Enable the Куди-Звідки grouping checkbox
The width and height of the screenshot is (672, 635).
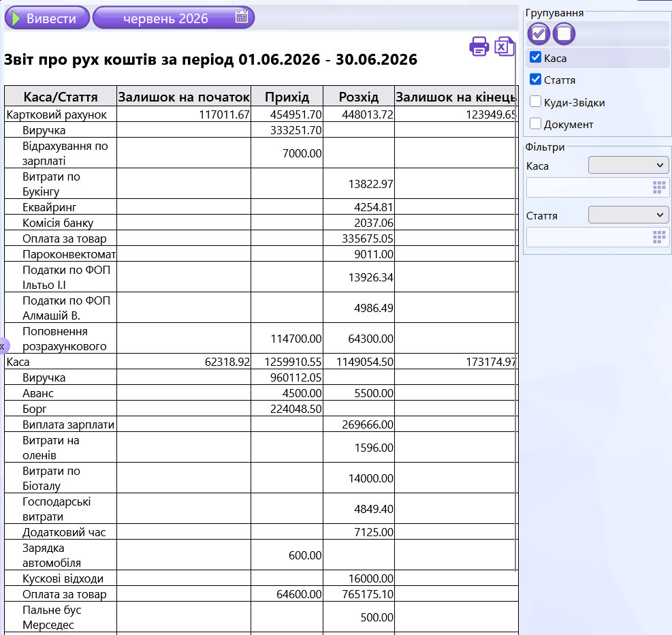[x=535, y=102]
